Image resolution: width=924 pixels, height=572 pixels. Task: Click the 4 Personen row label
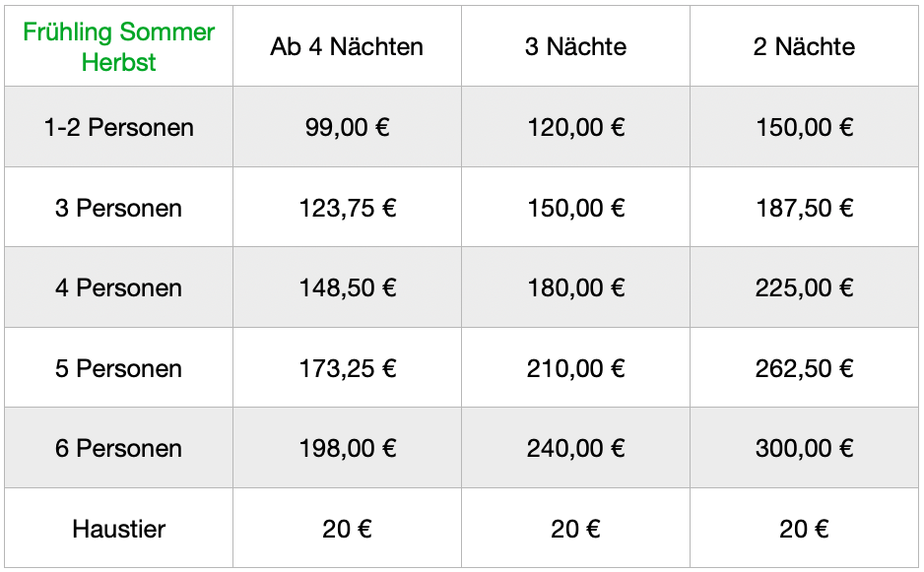(x=118, y=287)
